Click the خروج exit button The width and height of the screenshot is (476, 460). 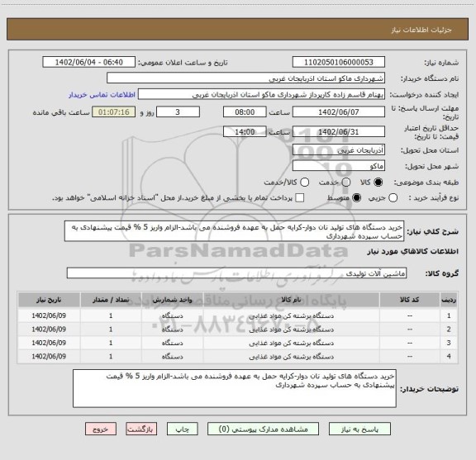click(101, 429)
